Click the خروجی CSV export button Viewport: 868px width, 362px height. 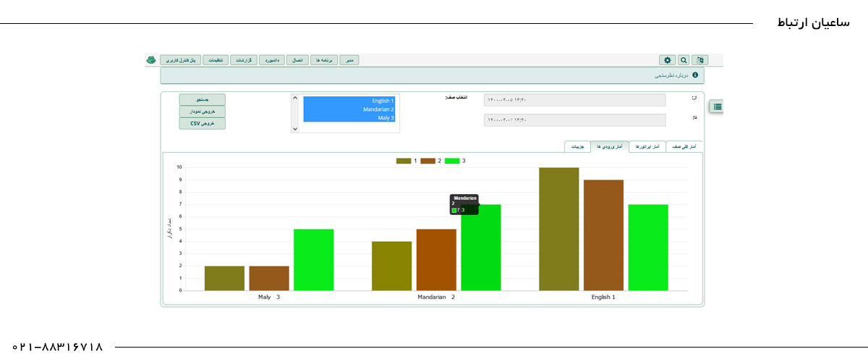coord(203,124)
